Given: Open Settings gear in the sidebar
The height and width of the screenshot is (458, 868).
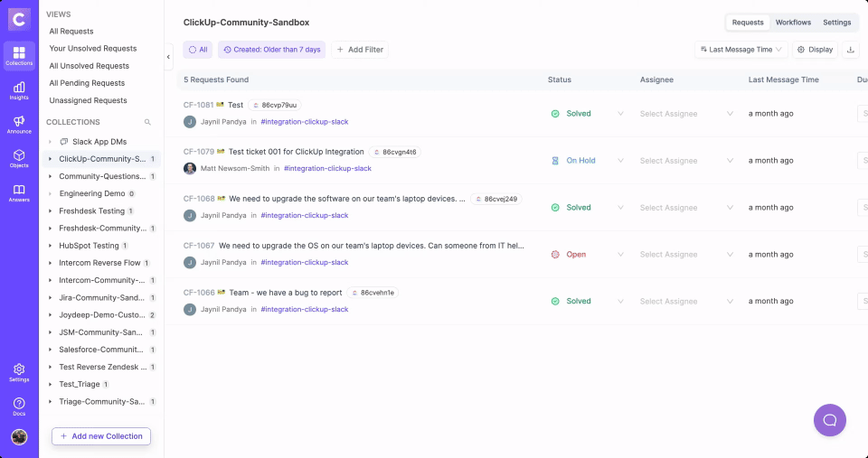Looking at the screenshot, I should point(19,372).
